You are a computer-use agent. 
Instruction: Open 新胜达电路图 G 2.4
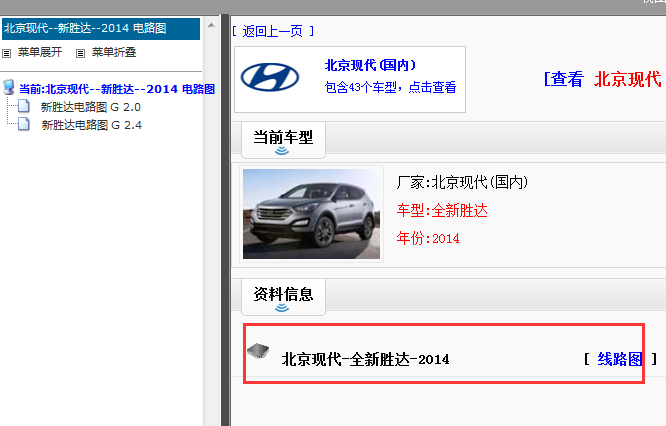coord(91,125)
